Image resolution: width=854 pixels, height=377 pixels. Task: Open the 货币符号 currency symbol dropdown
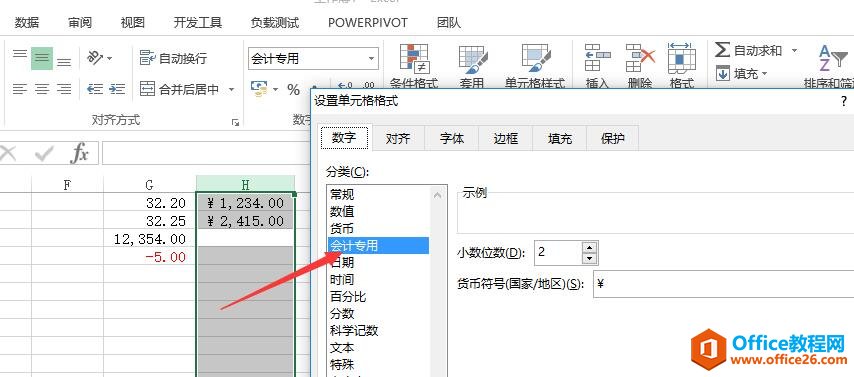click(723, 284)
